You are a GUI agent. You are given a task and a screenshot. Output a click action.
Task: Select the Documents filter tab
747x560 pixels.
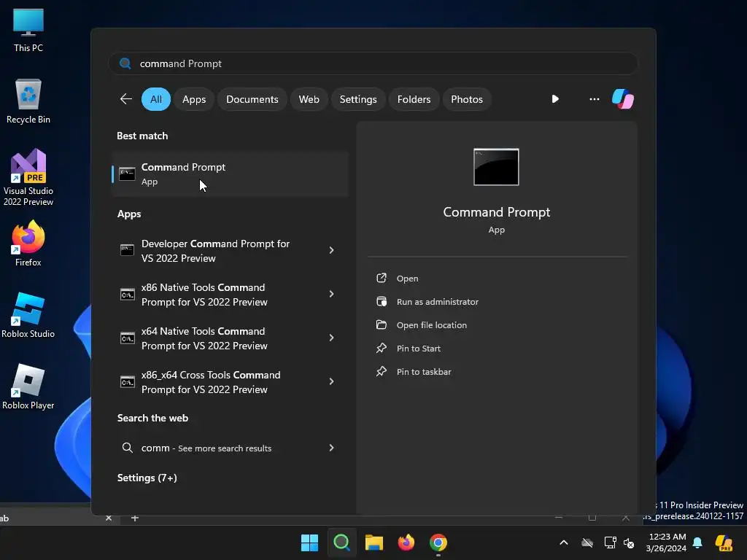(252, 99)
